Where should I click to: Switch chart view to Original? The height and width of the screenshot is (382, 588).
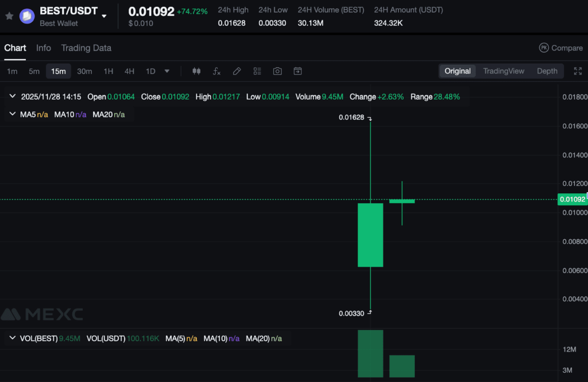[x=458, y=71]
